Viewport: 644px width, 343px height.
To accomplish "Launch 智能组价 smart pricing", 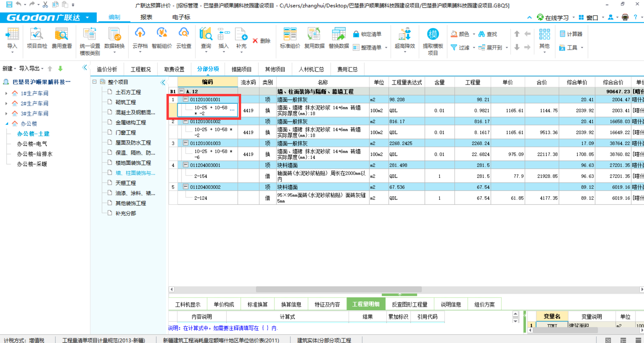I will [162, 39].
